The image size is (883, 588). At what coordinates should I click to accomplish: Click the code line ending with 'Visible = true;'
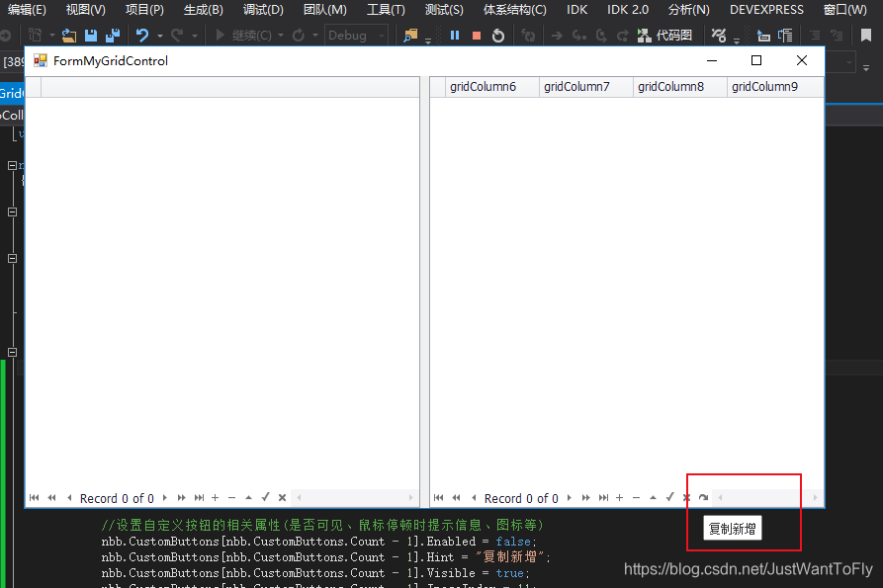click(x=315, y=573)
